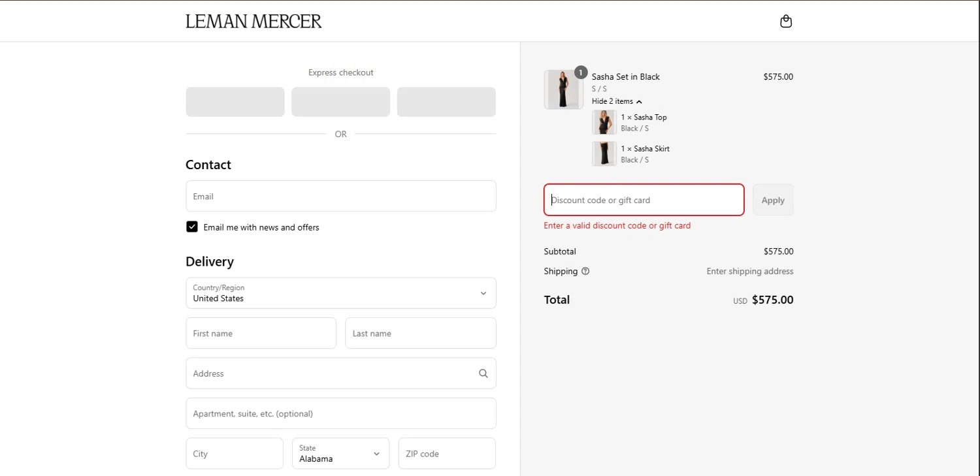The height and width of the screenshot is (476, 980).
Task: Click the Subtotal label
Action: [x=560, y=251]
